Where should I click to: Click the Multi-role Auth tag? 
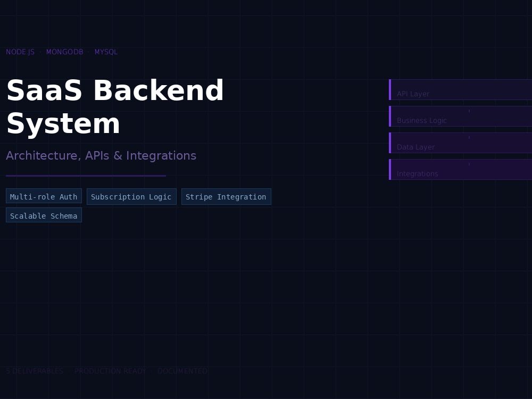coord(44,196)
